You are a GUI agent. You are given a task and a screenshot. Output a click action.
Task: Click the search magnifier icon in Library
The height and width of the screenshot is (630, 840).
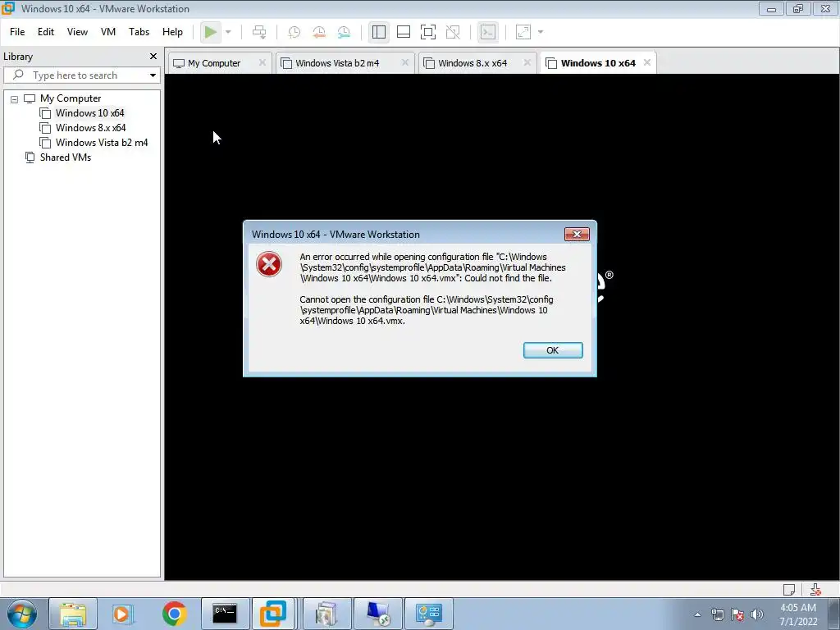[x=18, y=75]
